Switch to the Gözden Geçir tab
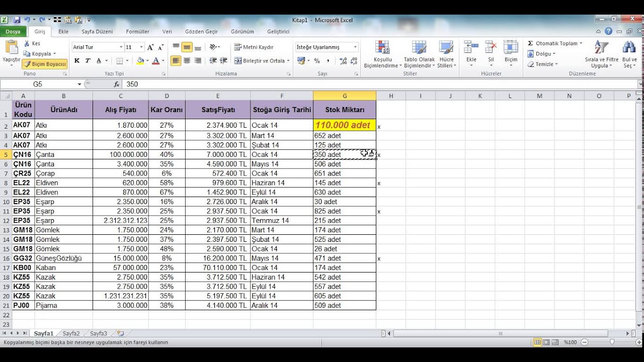 pos(201,32)
